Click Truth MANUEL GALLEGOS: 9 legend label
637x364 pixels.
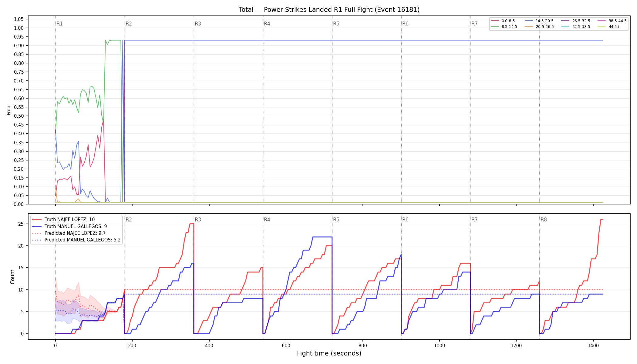pyautogui.click(x=76, y=227)
